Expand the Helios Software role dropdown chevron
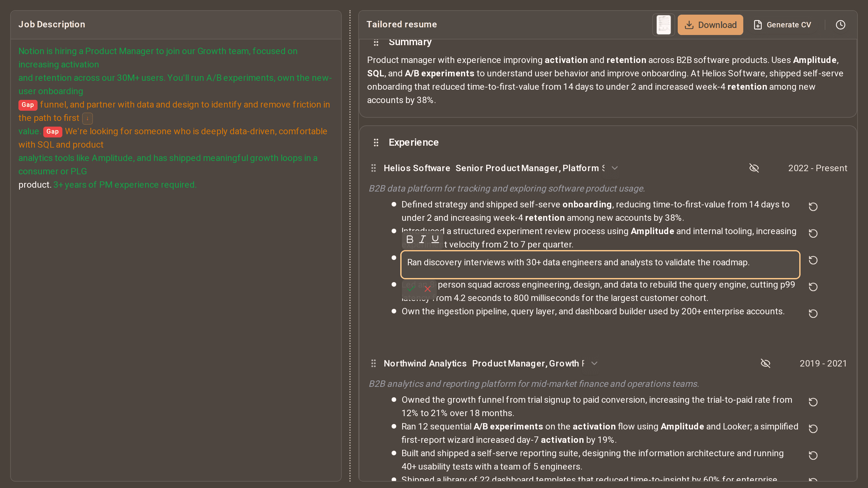 click(x=614, y=168)
